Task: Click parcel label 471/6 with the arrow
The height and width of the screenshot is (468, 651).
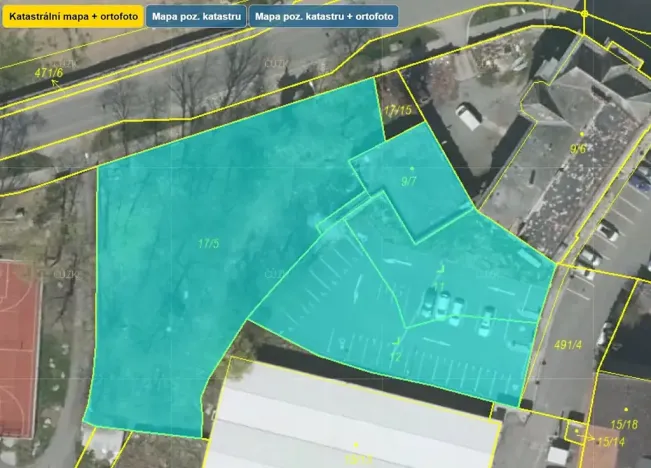Action: pyautogui.click(x=49, y=73)
